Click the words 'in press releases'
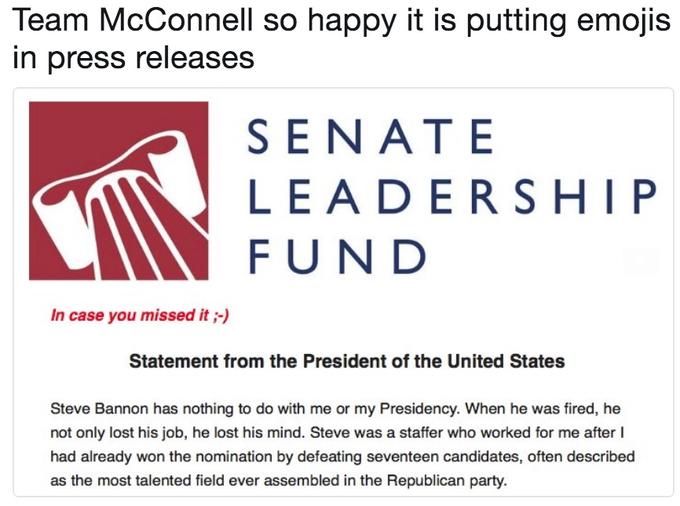Screen dimensions: 680x506 134,57
